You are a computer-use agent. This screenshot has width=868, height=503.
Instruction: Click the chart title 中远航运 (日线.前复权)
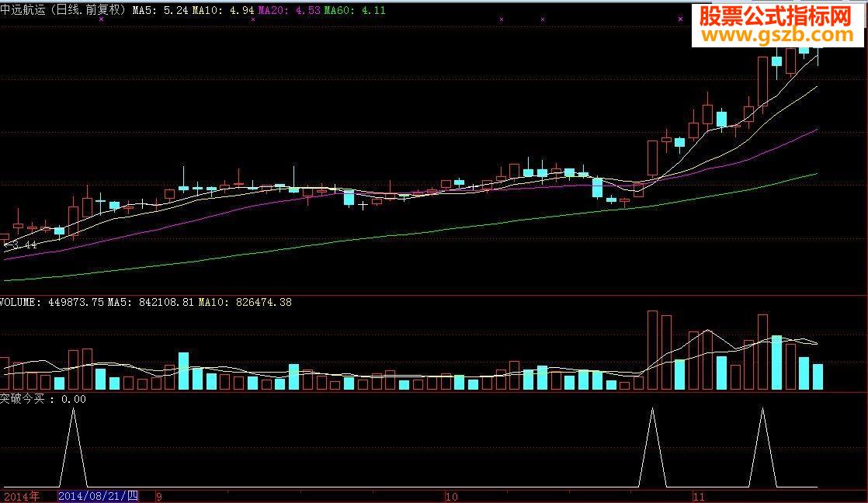(63, 10)
